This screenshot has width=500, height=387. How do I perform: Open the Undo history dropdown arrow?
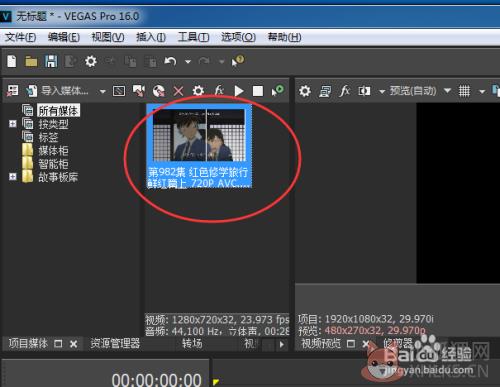click(x=188, y=62)
